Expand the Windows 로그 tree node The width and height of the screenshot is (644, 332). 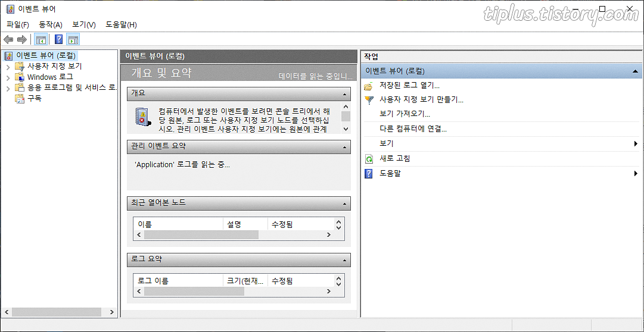pyautogui.click(x=8, y=77)
